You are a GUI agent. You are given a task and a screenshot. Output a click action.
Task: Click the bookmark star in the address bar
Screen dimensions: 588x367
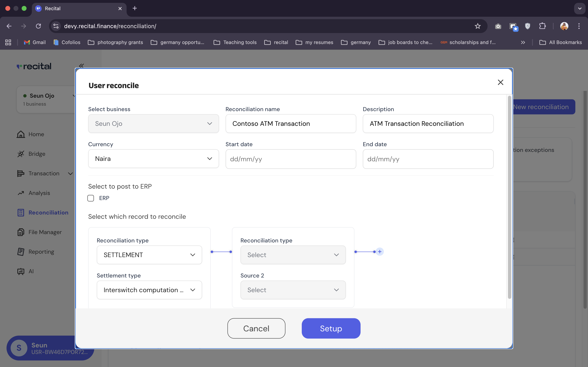pyautogui.click(x=478, y=26)
